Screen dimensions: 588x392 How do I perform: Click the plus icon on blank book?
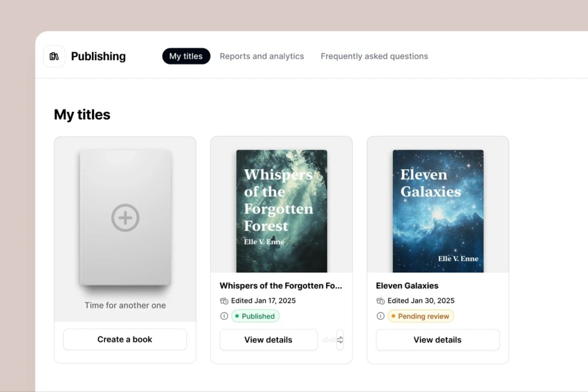[x=125, y=218]
